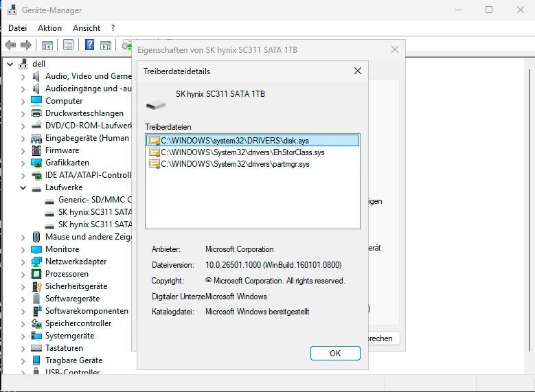535x392 pixels.
Task: Select the disk.sys driver file
Action: (x=253, y=141)
